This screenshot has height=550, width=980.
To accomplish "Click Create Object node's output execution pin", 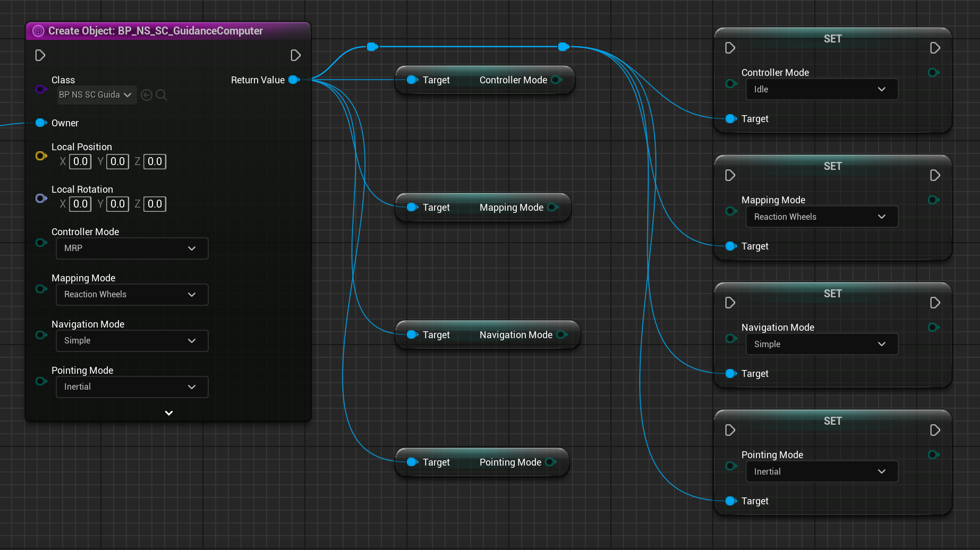I will (296, 55).
